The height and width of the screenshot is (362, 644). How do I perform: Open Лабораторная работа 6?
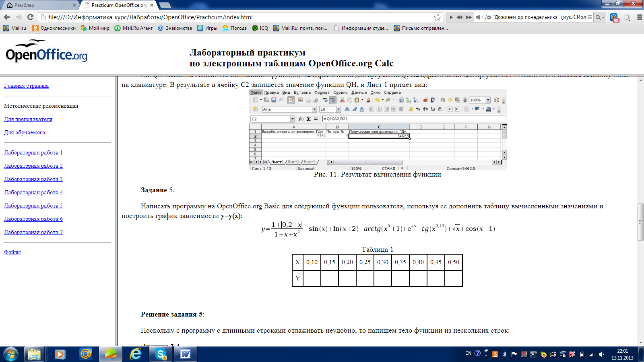pos(33,219)
